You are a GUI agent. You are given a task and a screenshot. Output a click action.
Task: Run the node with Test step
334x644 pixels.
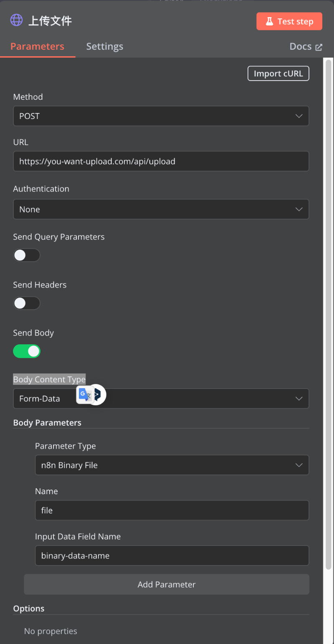tap(289, 22)
